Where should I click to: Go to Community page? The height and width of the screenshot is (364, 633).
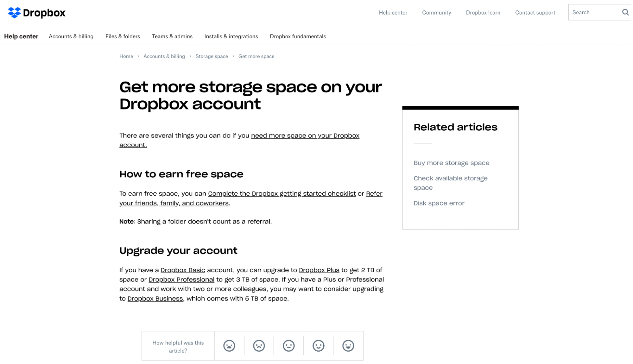pos(436,13)
